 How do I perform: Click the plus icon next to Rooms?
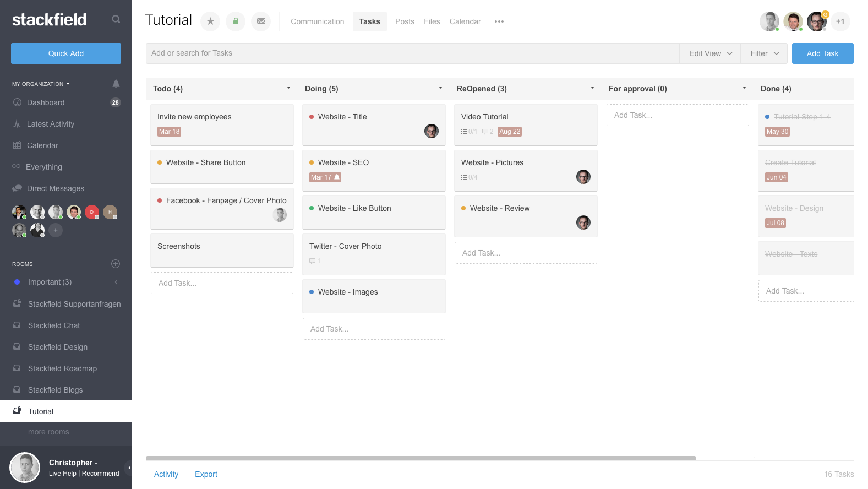116,264
